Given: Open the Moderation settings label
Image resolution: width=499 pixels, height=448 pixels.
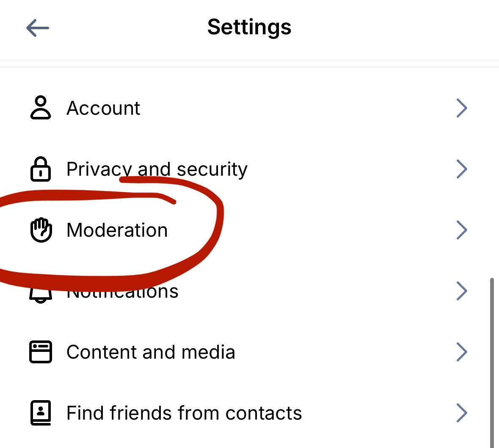Looking at the screenshot, I should point(117,230).
